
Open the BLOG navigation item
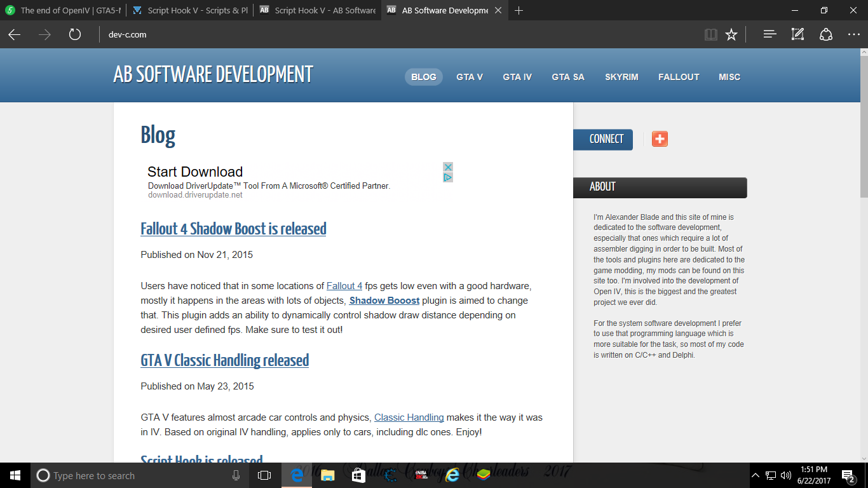pyautogui.click(x=424, y=77)
